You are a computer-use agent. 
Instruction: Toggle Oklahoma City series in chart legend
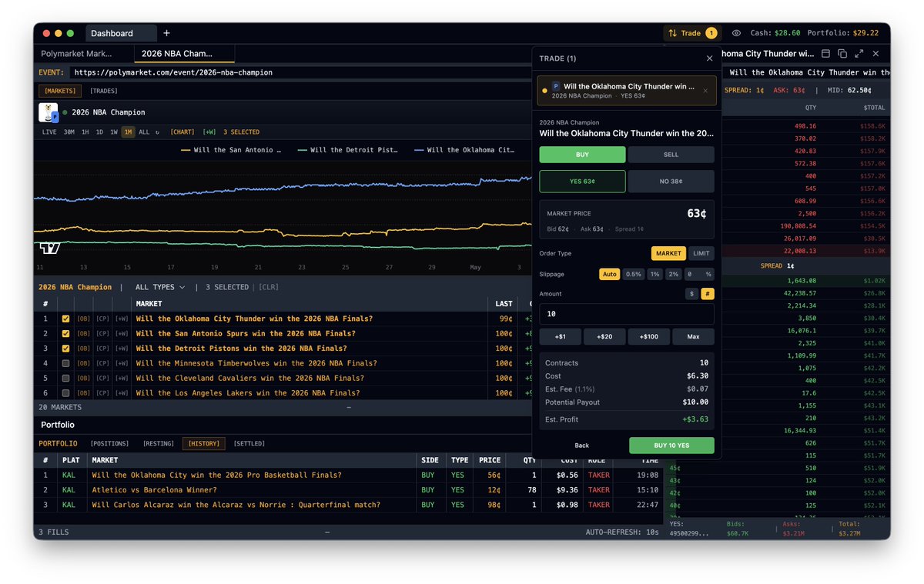(464, 150)
